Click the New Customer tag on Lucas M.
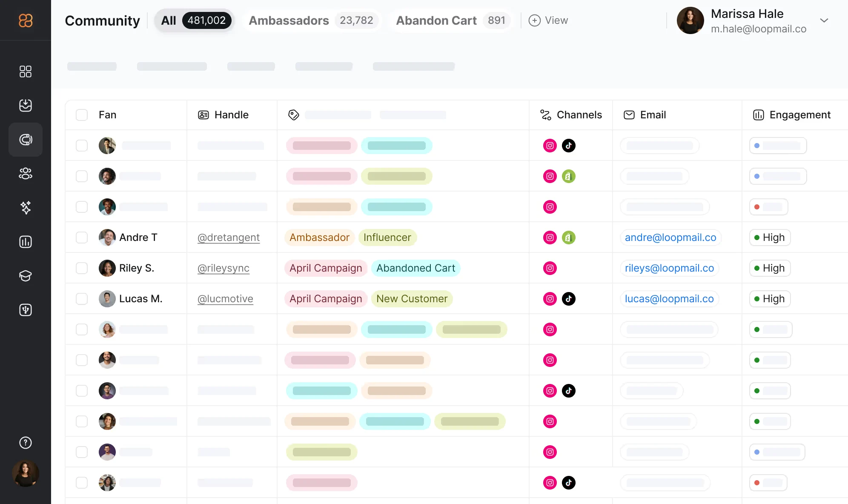 coord(412,299)
